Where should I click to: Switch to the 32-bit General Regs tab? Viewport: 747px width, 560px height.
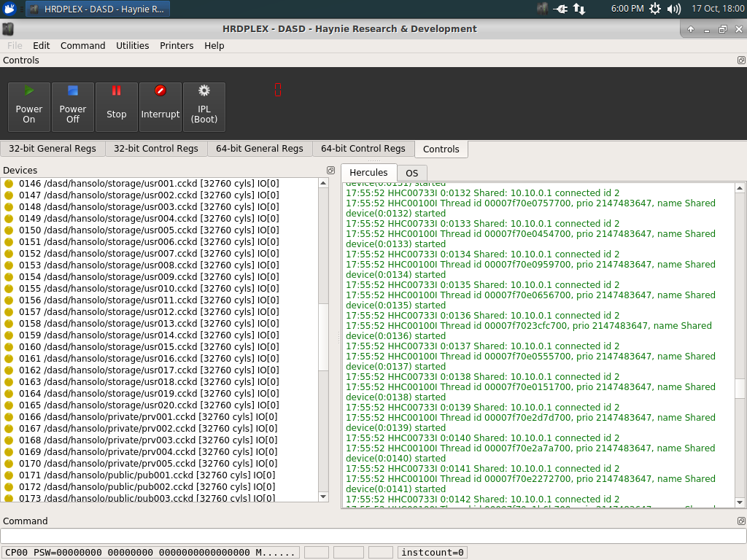[53, 149]
